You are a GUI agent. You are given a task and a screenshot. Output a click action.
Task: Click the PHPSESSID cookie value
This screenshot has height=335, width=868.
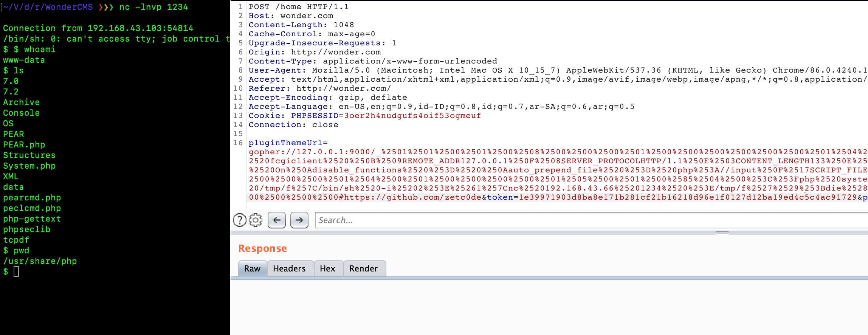coord(412,116)
